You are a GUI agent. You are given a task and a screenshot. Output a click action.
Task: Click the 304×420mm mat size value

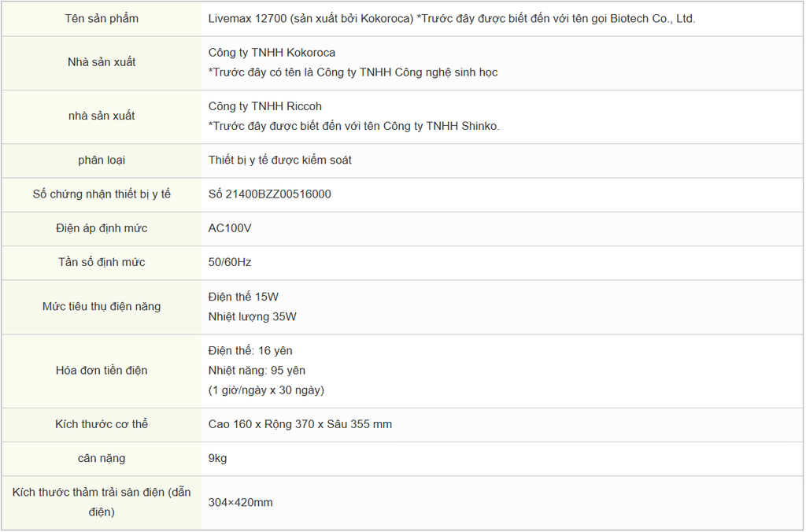point(241,502)
